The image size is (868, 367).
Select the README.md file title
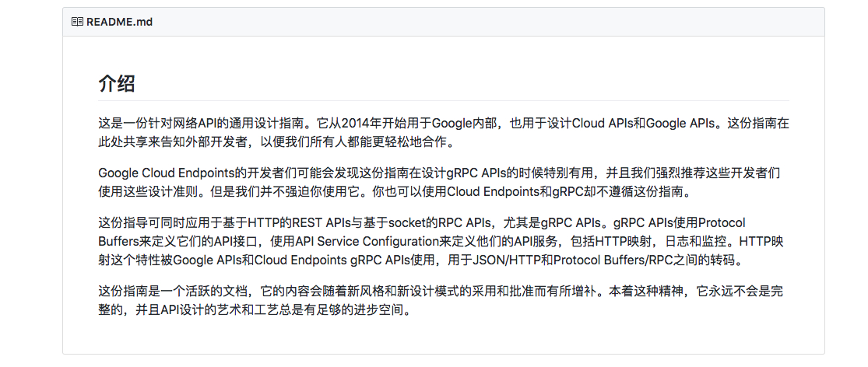coord(119,22)
